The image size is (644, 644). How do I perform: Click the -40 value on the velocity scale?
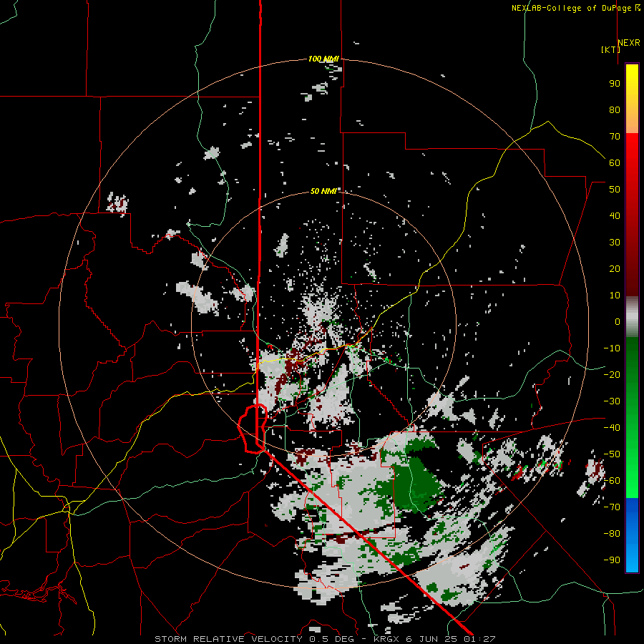click(x=612, y=428)
